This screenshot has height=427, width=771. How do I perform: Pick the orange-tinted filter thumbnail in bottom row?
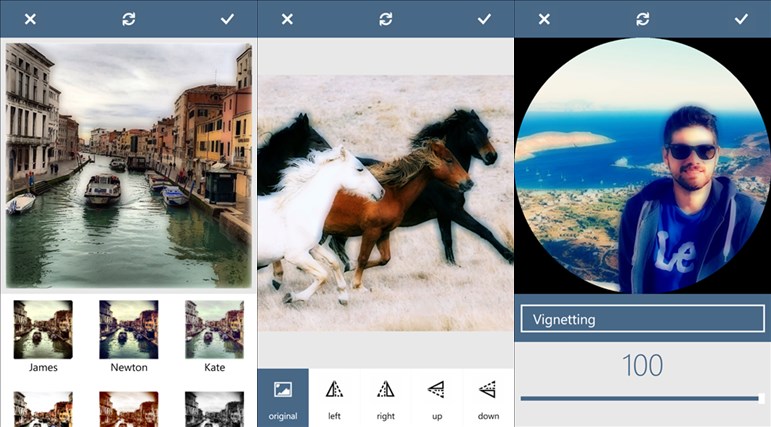tap(128, 409)
